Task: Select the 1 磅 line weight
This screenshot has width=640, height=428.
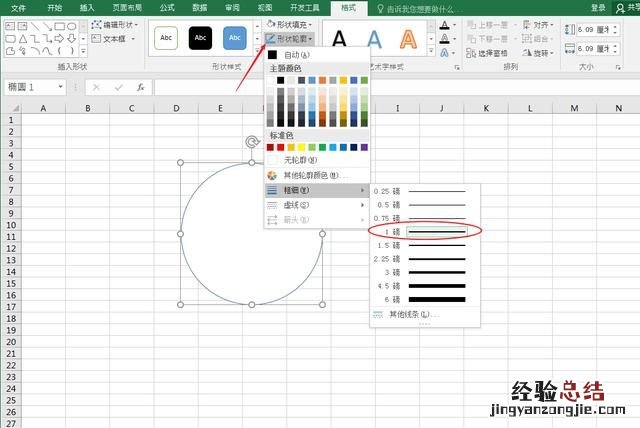Action: pos(424,232)
